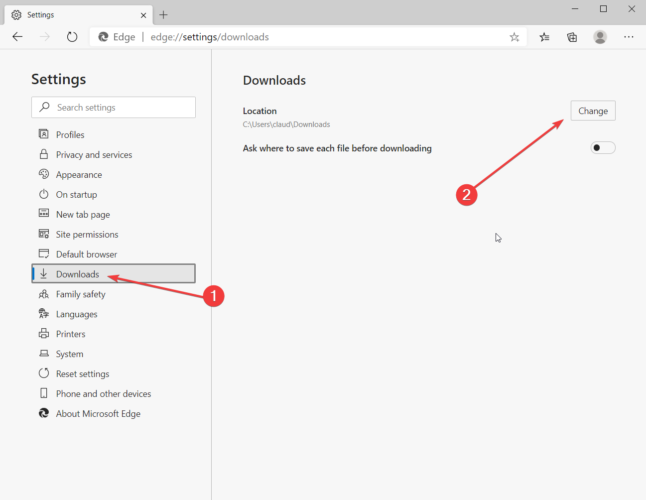
Task: Click Change download location button
Action: coord(593,111)
